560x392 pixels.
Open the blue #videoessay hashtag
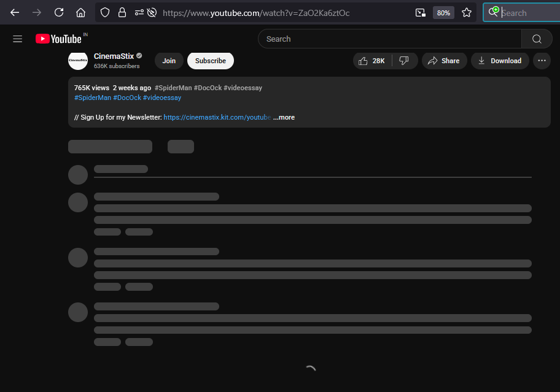click(x=161, y=98)
